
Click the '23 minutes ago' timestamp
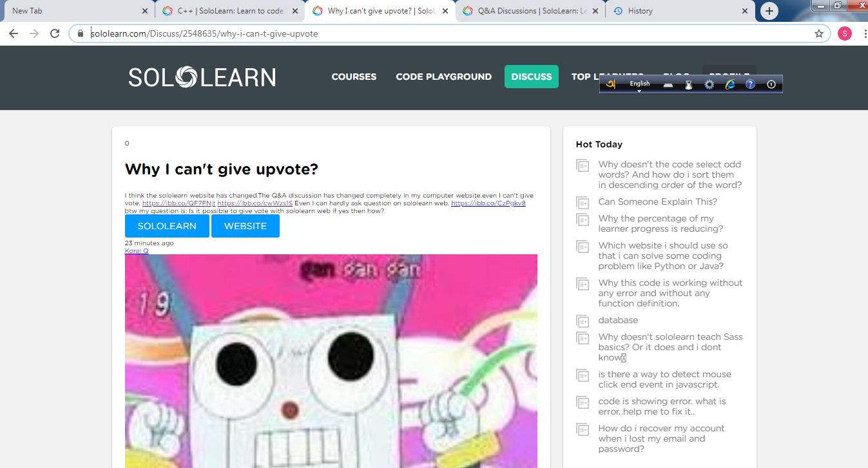click(149, 243)
